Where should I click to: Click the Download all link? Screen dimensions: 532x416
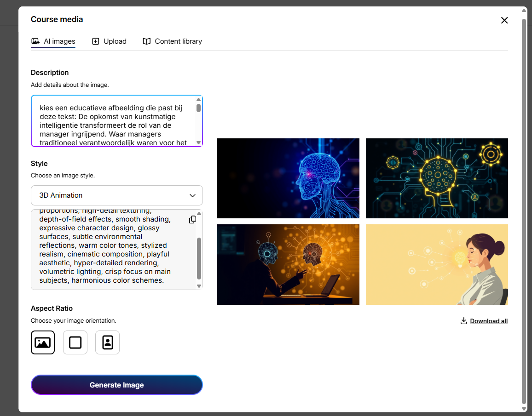[489, 321]
